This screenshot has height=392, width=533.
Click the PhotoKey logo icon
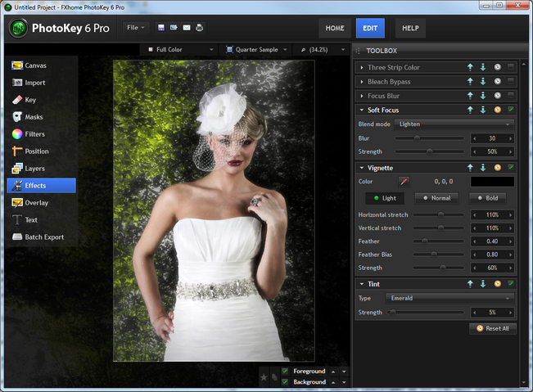(18, 28)
